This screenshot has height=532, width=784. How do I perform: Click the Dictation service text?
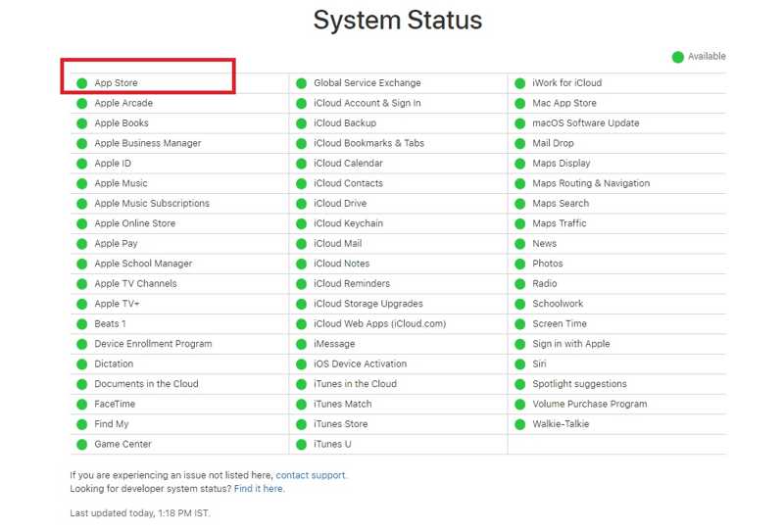114,363
